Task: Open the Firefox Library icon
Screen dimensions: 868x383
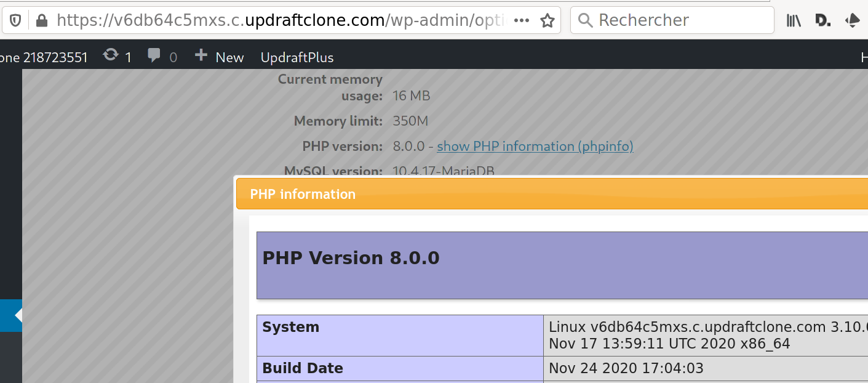Action: (x=794, y=20)
